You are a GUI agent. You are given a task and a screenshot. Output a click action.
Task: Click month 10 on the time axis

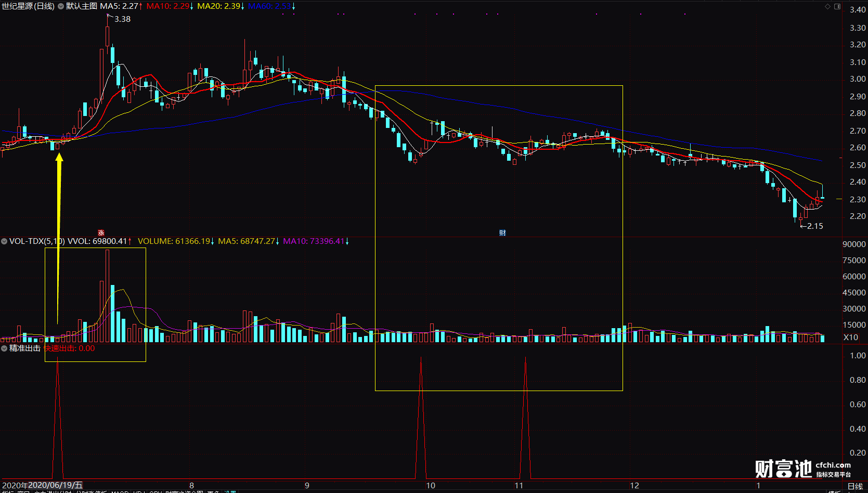tap(431, 486)
